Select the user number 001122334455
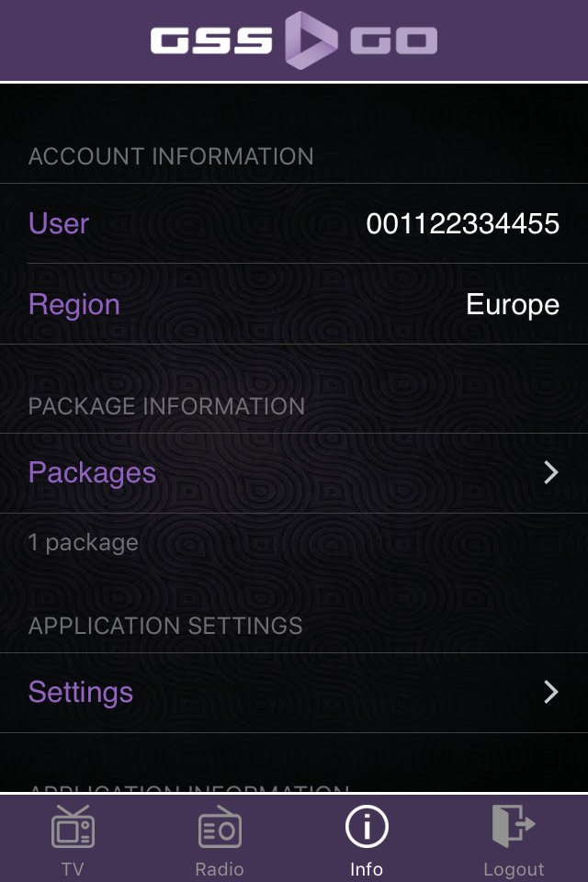 [x=462, y=223]
